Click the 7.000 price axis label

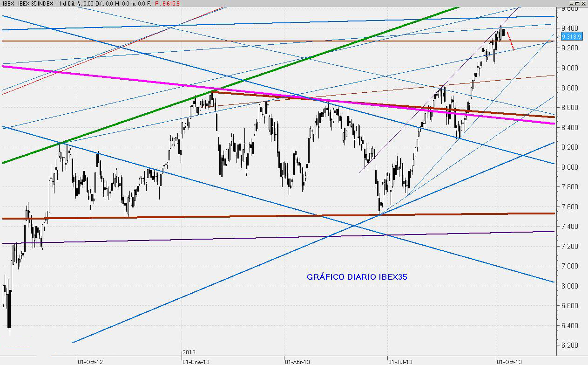click(x=570, y=266)
